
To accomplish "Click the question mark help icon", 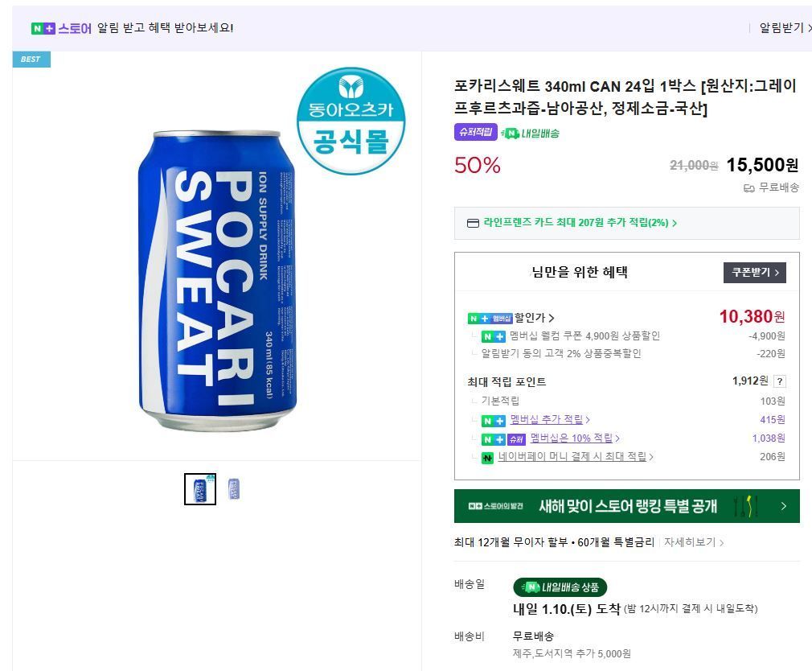I will (x=780, y=381).
